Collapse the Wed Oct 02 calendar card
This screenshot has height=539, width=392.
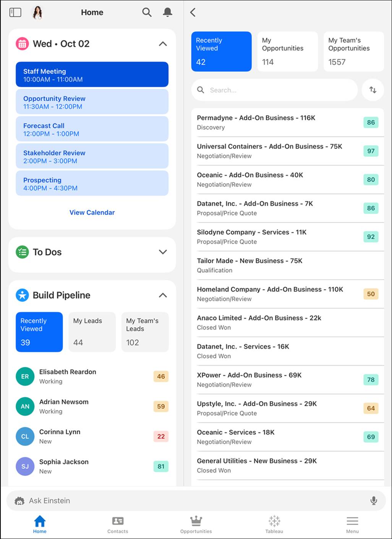click(163, 44)
